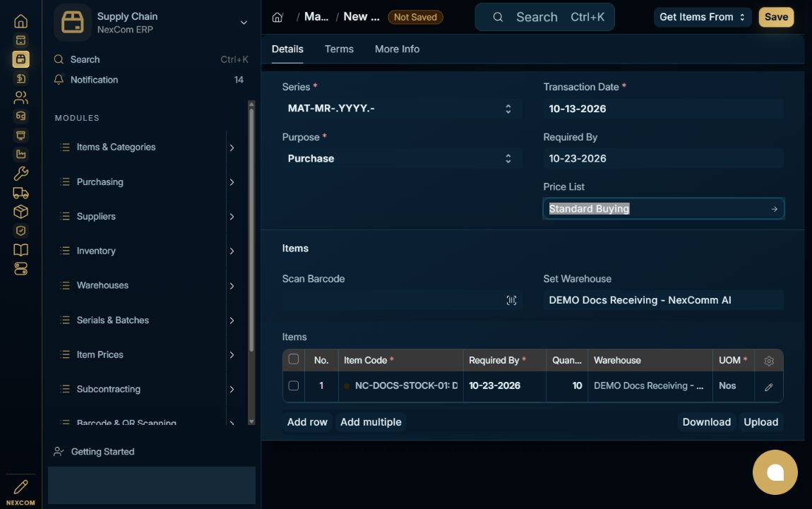
Task: Click the arrow link in Price List field
Action: pos(774,209)
